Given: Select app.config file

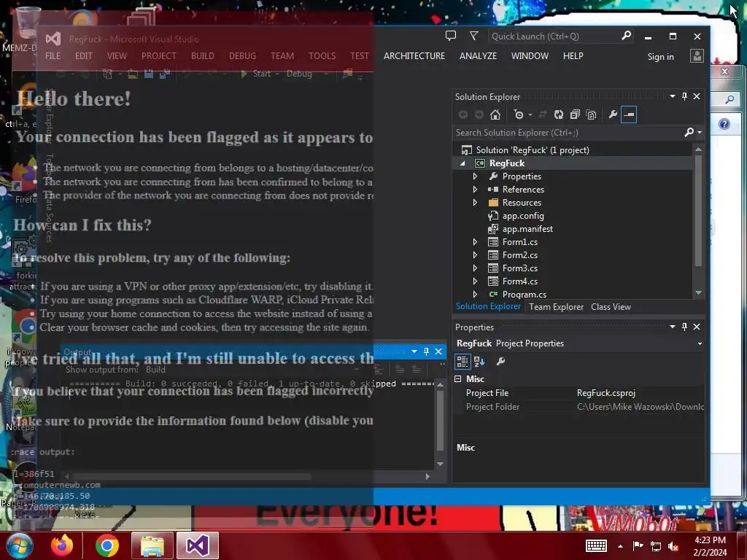Looking at the screenshot, I should (x=522, y=216).
